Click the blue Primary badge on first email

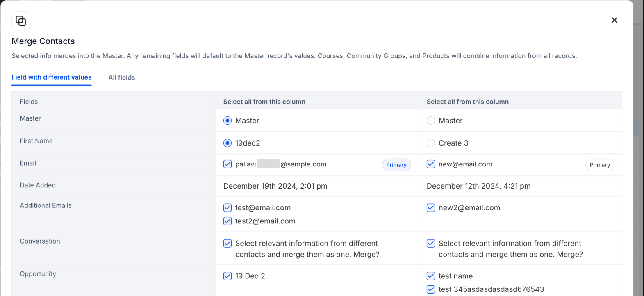396,165
